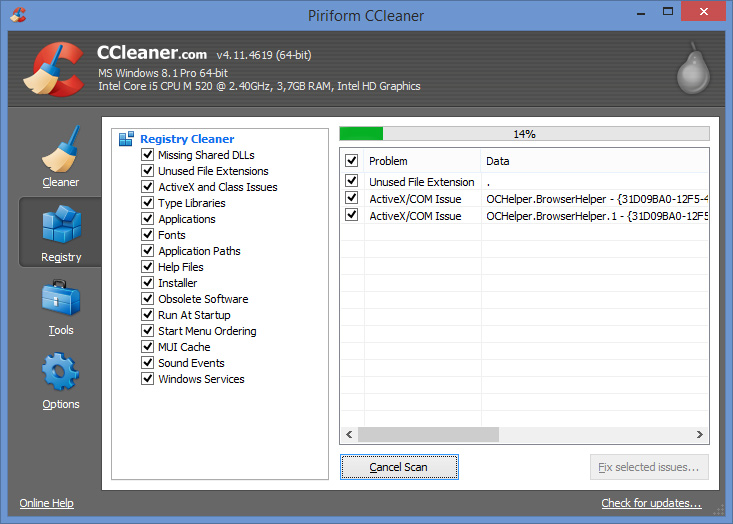This screenshot has height=524, width=733.
Task: Click the CCleaner logo in header
Action: [53, 69]
